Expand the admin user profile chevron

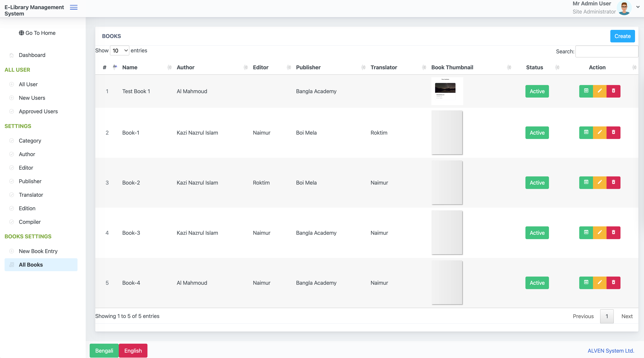(638, 7)
